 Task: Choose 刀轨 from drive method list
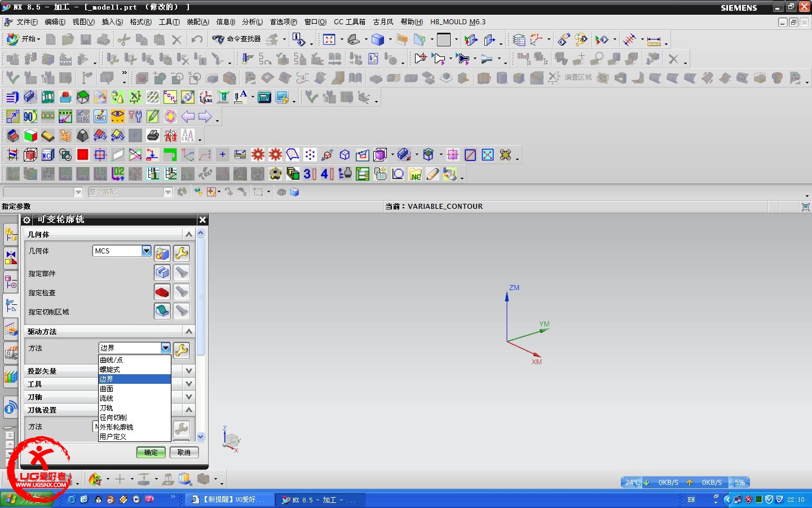click(x=135, y=408)
